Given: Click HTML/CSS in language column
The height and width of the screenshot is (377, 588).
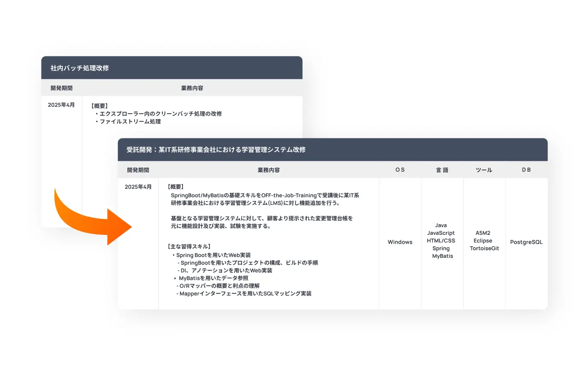Looking at the screenshot, I should click(441, 241).
